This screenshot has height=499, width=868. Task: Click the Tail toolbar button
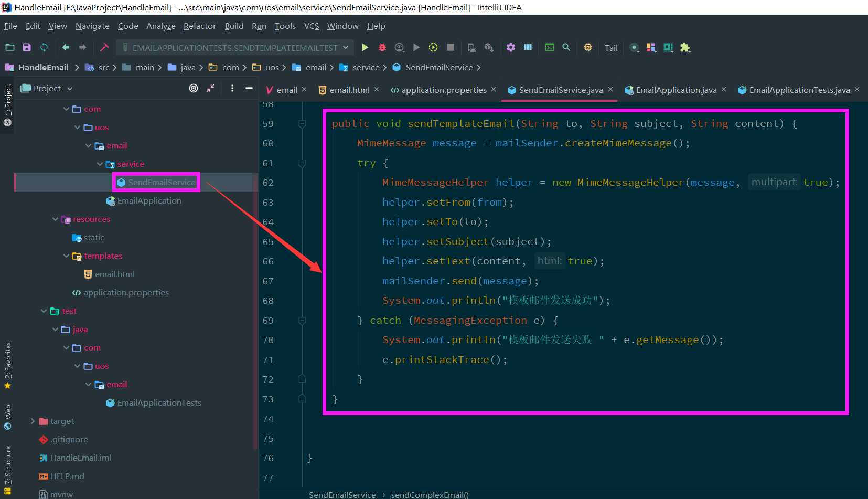611,48
